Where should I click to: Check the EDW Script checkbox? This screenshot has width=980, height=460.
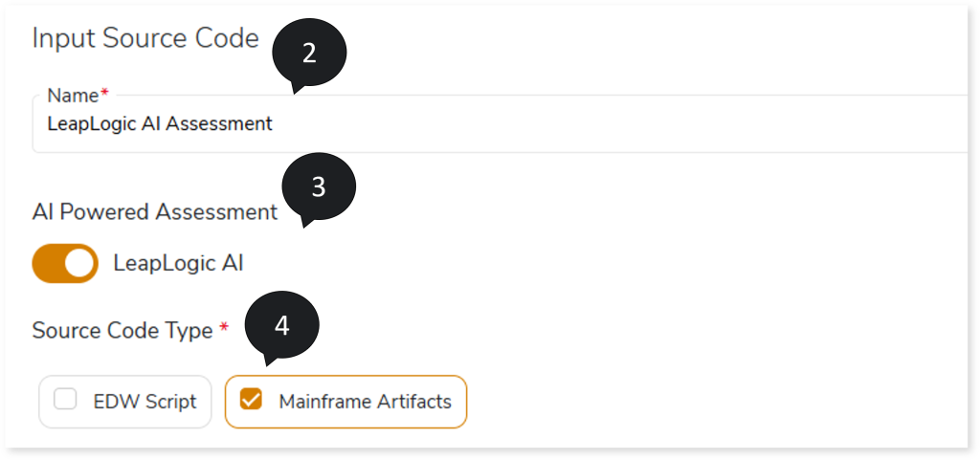coord(65,401)
